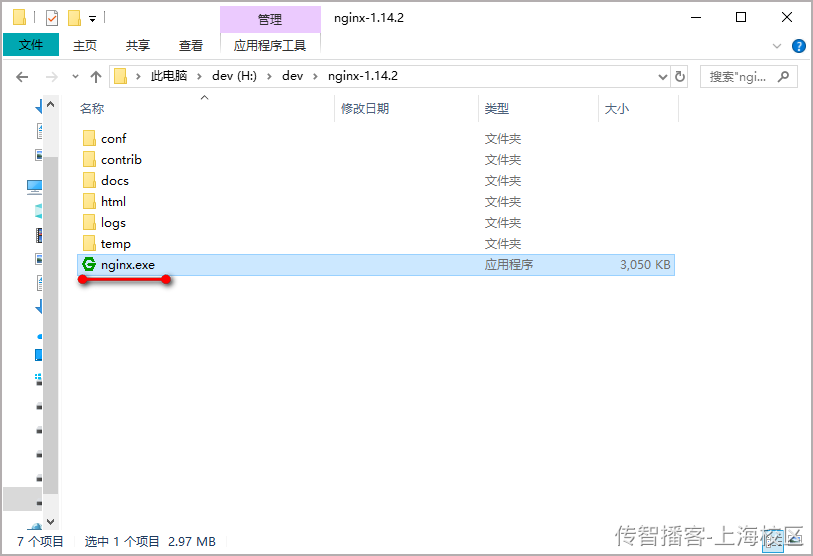The height and width of the screenshot is (556, 813).
Task: Open recent locations dropdown arrow
Action: [x=75, y=77]
